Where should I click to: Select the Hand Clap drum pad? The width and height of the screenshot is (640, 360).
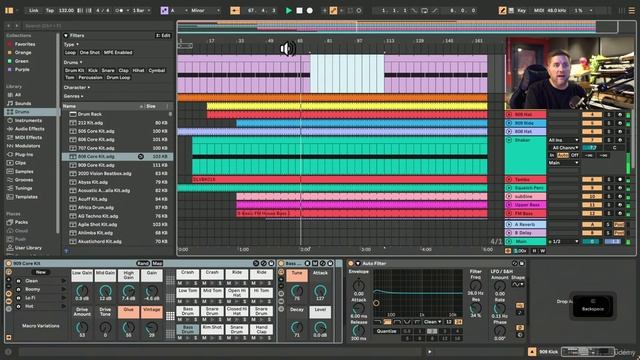[261, 329]
